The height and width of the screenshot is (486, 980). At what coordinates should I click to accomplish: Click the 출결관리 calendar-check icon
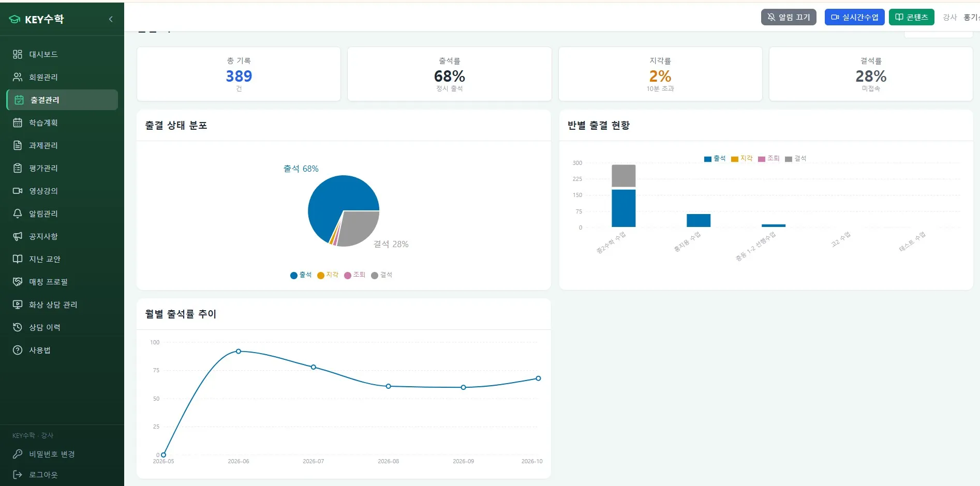tap(19, 100)
